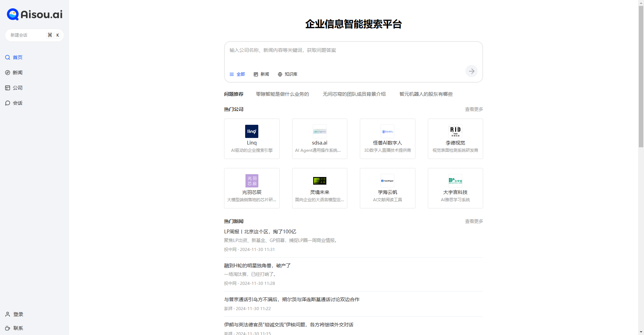Click description AI文献阅读工具
644x335 pixels.
point(387,200)
